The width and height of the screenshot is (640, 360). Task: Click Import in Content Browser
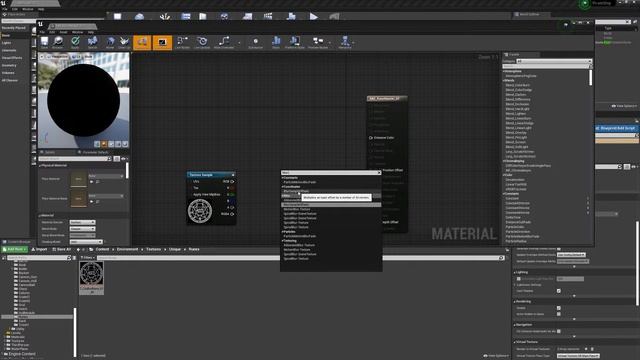pos(39,249)
